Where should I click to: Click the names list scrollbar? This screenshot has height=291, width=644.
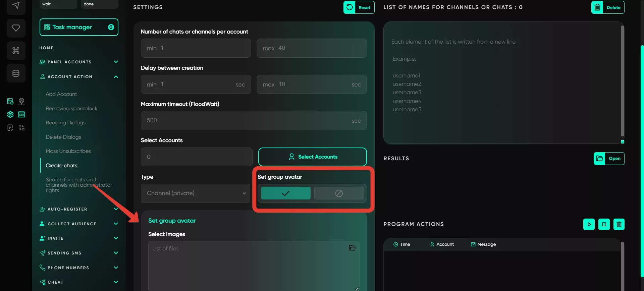point(622,81)
